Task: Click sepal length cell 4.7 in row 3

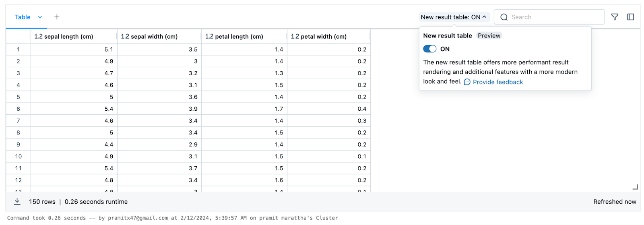Action: point(74,73)
